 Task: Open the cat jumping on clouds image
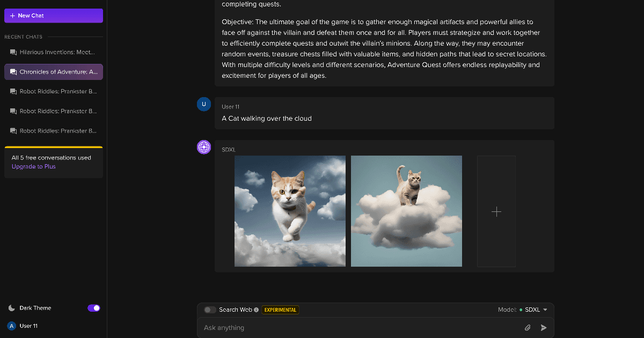pos(290,211)
